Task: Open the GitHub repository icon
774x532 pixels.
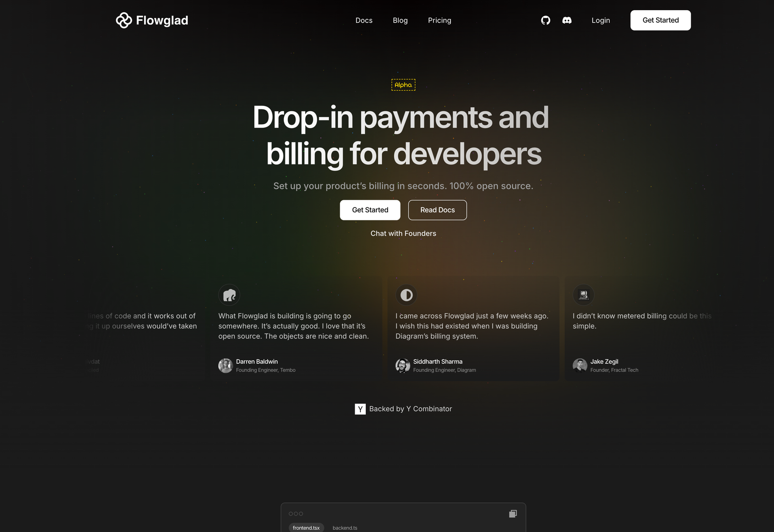Action: 546,20
